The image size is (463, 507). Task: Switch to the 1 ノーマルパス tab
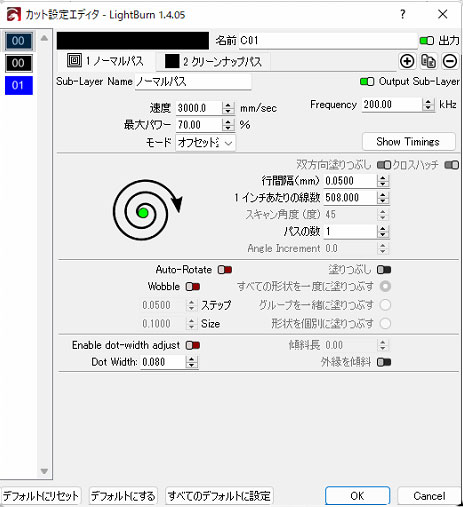point(106,61)
